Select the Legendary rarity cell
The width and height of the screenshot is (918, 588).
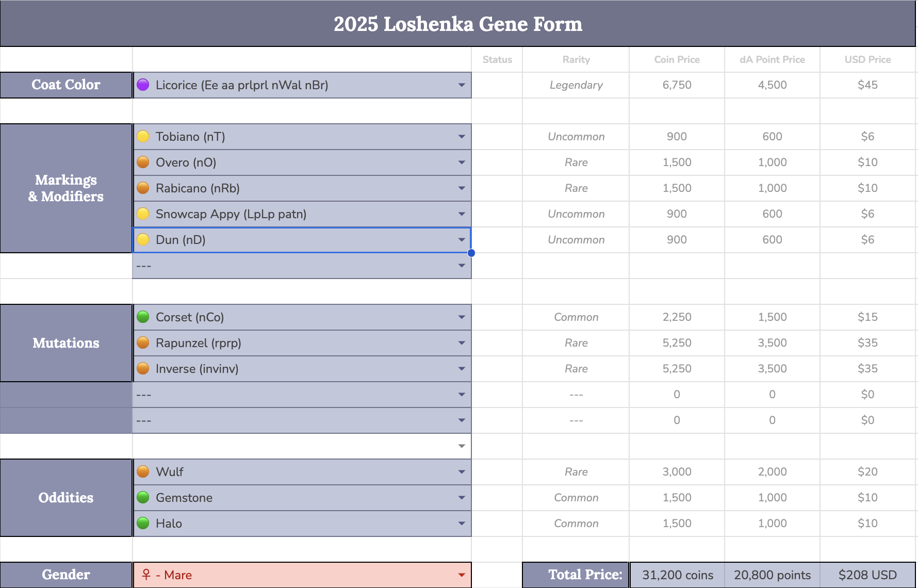coord(576,85)
